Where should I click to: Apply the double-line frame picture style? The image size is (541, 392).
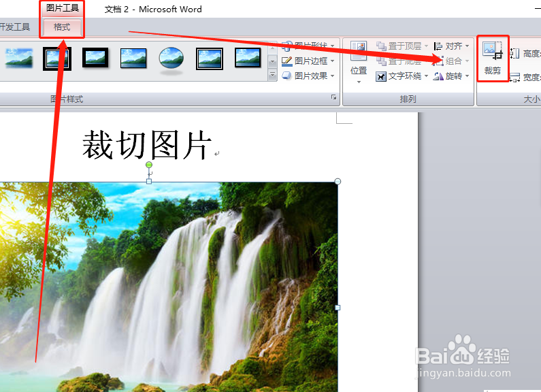coord(210,59)
